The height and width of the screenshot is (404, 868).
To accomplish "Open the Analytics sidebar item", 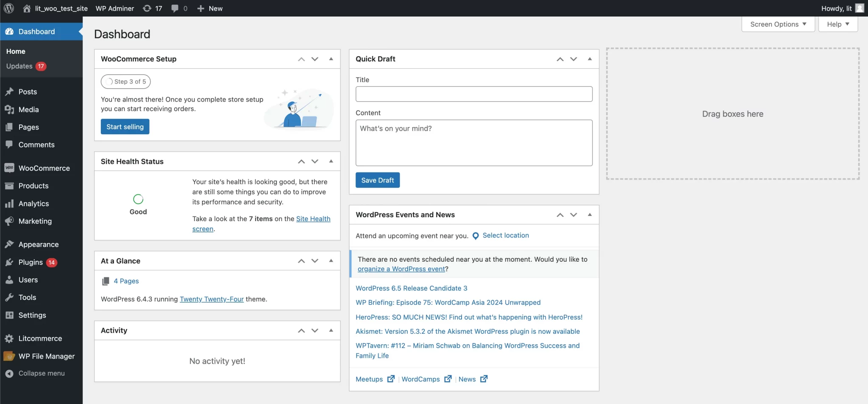I will click(33, 204).
